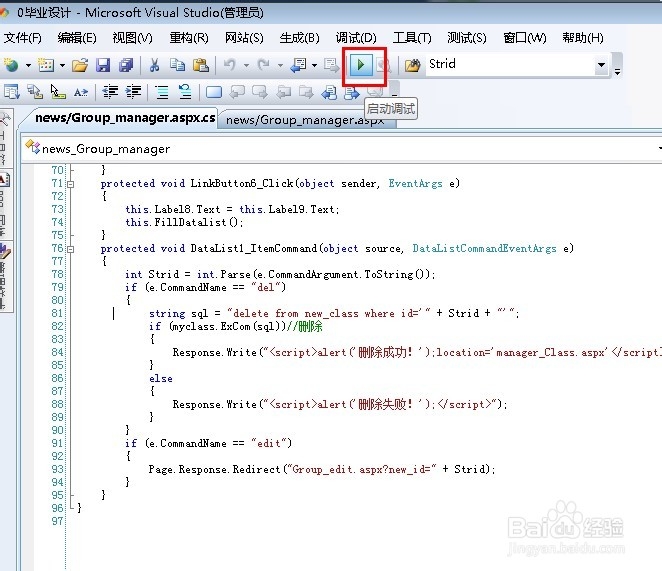Click the Display Quick Info icon
This screenshot has height=571, width=662.
[58, 91]
